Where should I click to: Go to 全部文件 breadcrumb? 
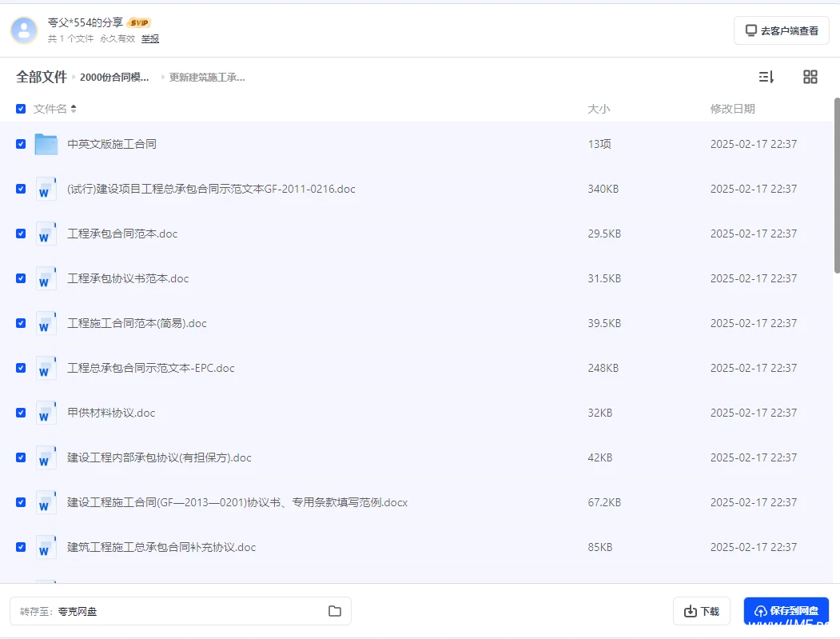coord(42,77)
